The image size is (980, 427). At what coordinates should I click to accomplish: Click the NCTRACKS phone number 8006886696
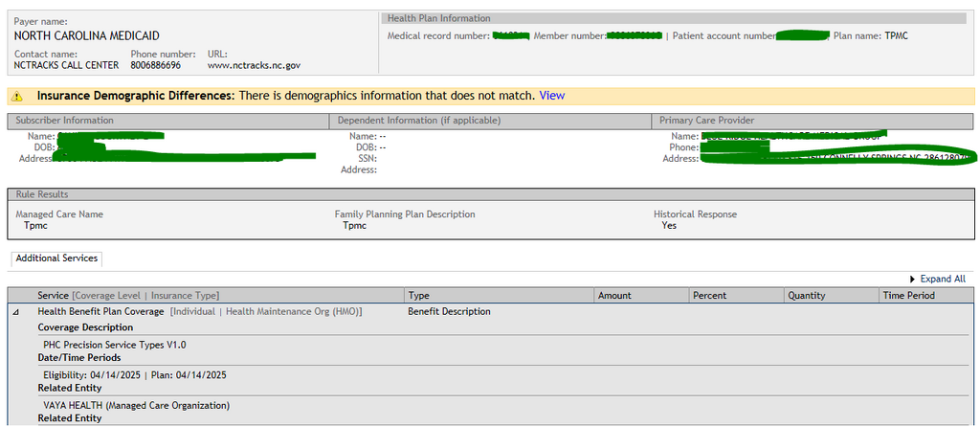click(x=156, y=65)
